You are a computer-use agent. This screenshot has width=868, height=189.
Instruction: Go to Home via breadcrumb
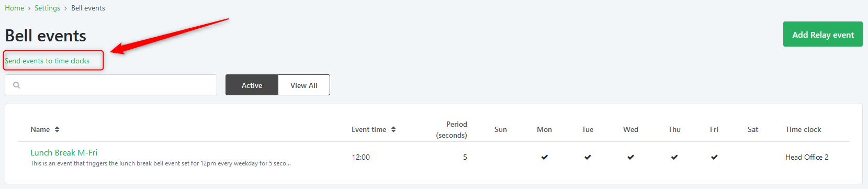pos(15,8)
